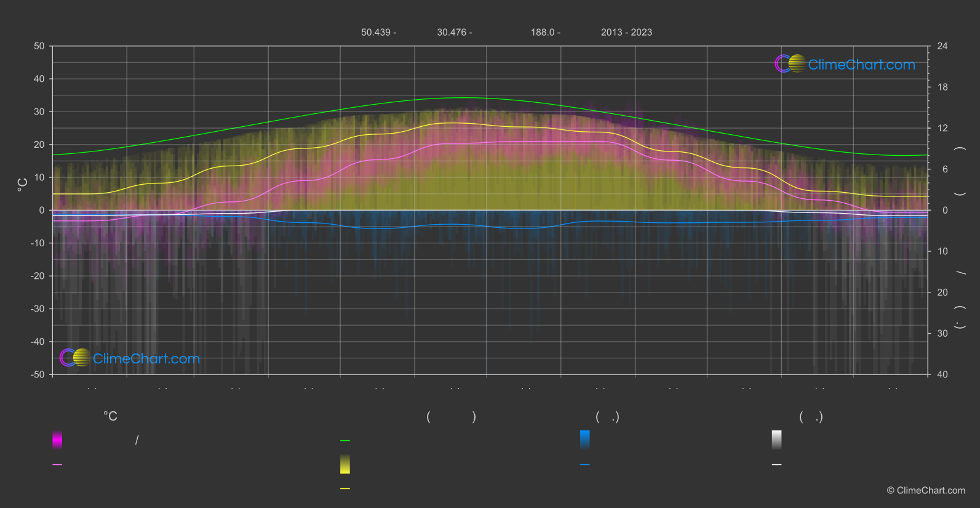The width and height of the screenshot is (980, 508).
Task: Open the © ClimeChart.com copyright link
Action: 925,491
